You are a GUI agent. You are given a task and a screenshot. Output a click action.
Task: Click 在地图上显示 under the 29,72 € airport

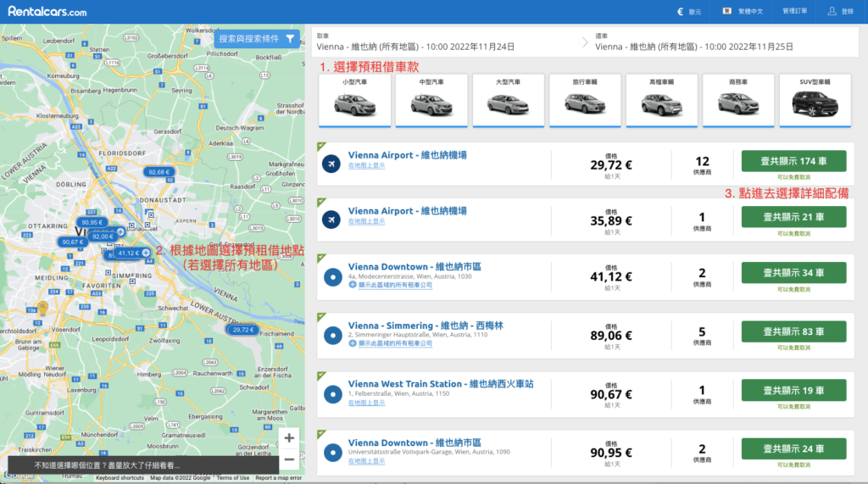366,165
